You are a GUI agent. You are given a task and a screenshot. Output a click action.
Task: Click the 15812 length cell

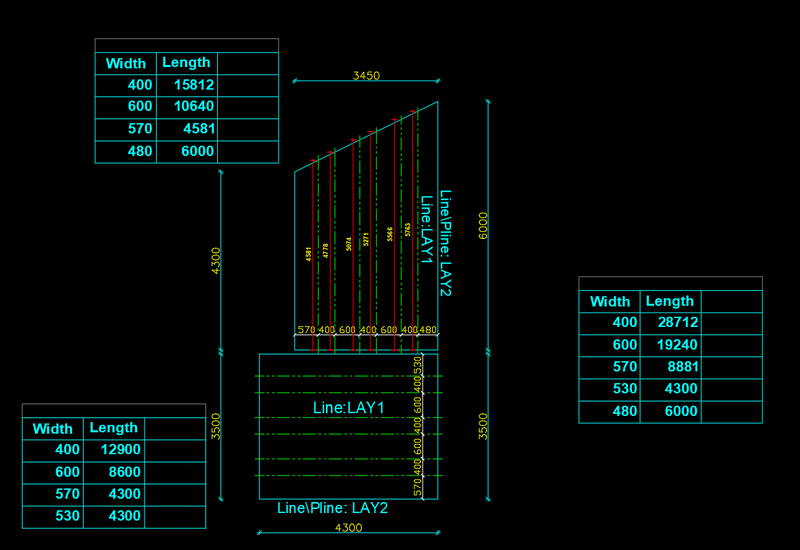coord(187,85)
